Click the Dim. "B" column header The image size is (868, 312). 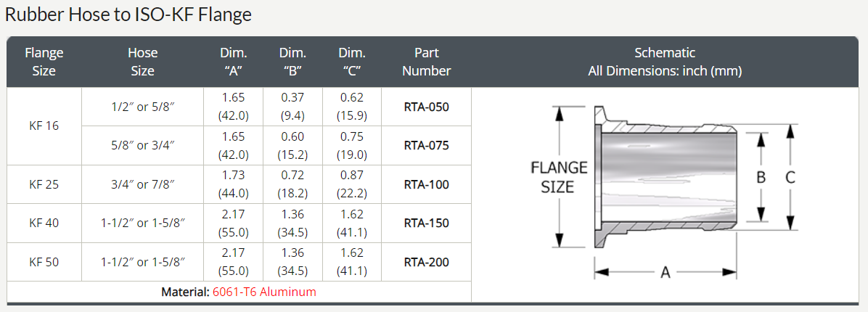292,62
